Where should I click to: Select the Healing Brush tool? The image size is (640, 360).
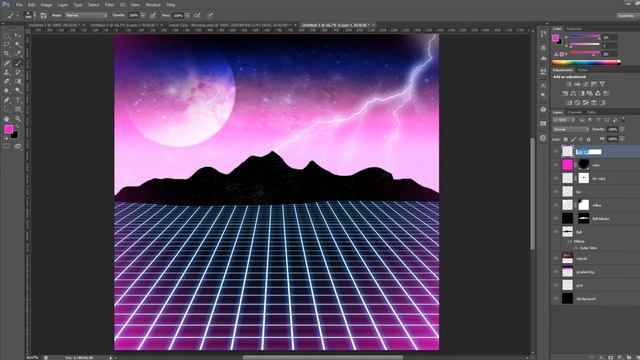pyautogui.click(x=7, y=63)
